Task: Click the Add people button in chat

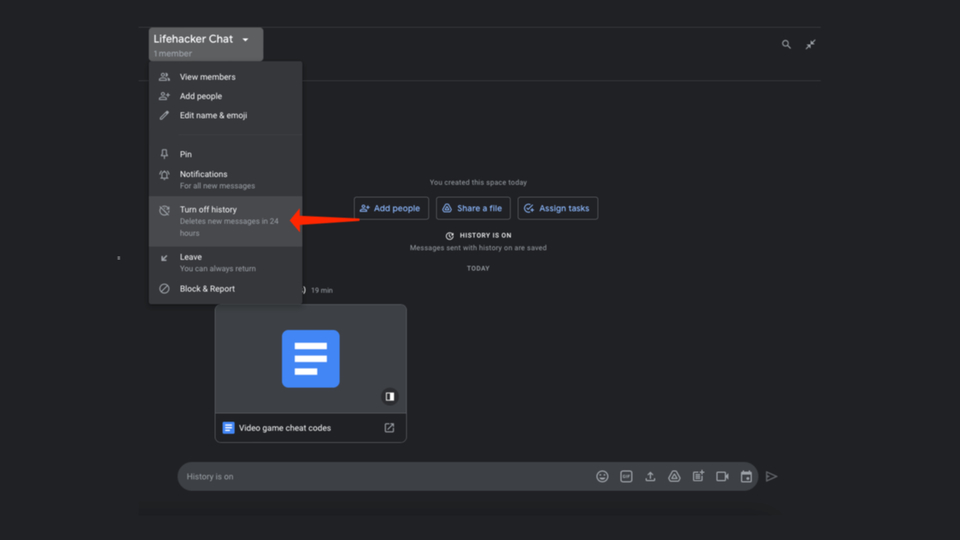Action: click(391, 208)
